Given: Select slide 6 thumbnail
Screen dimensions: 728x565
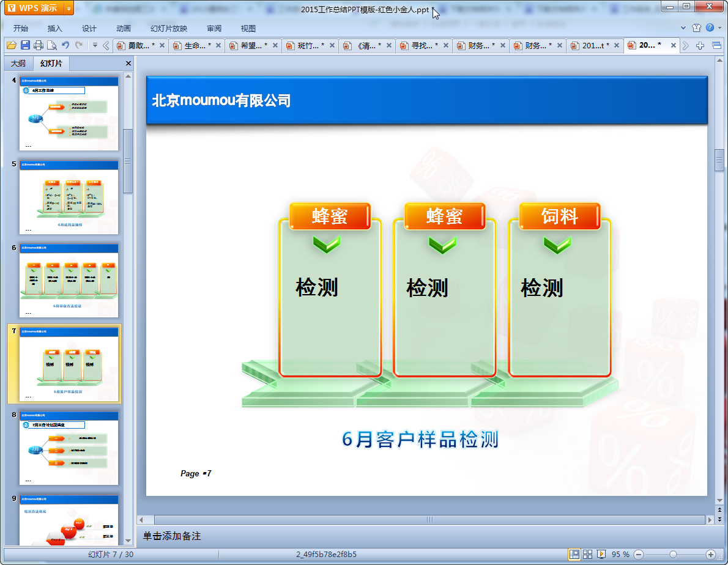Looking at the screenshot, I should tap(69, 281).
